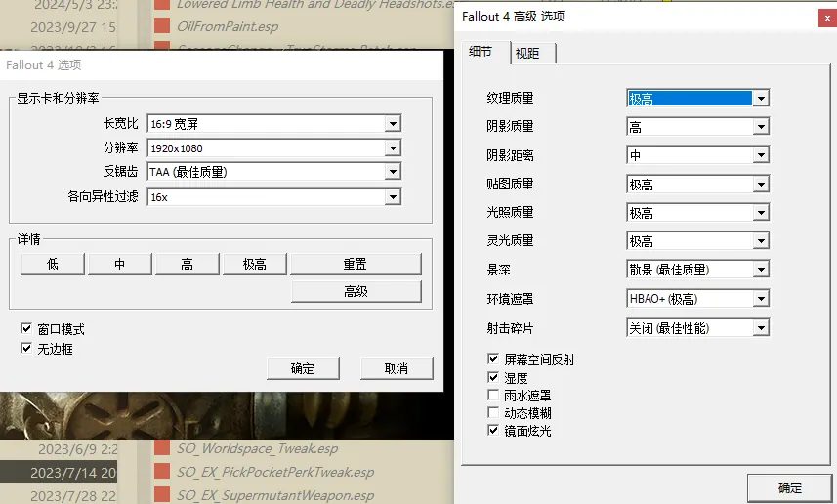
Task: Switch to the 视距 tab
Action: pos(532,54)
